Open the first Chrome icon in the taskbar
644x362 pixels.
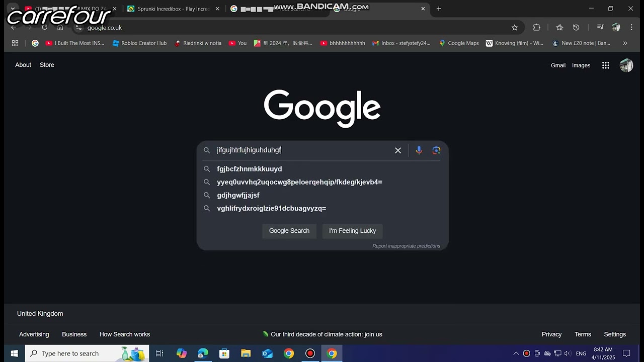[x=289, y=353]
